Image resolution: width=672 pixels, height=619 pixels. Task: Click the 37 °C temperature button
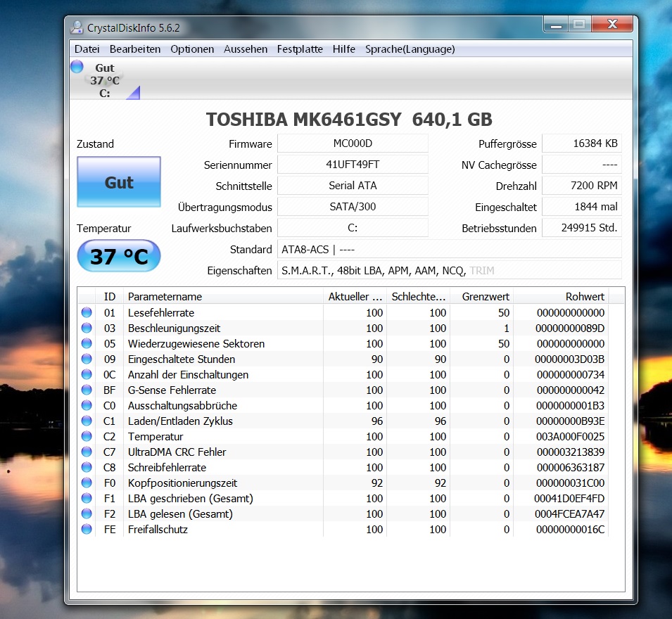pos(119,256)
